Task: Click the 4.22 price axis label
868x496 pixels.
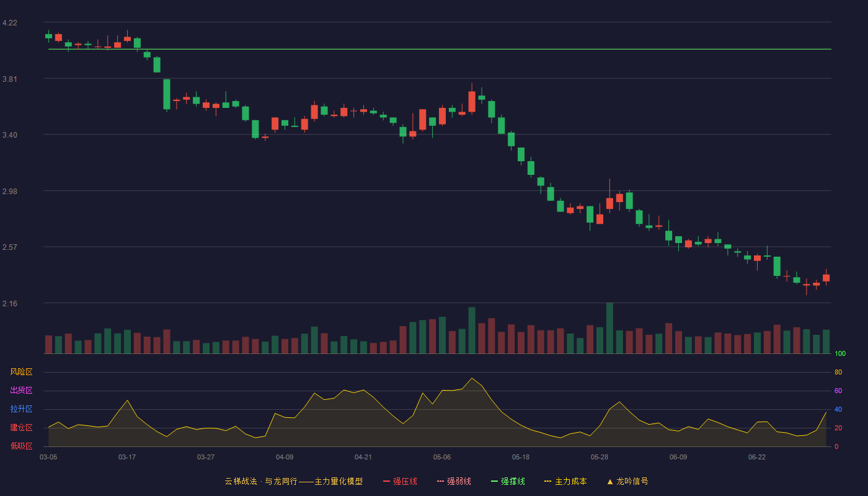Action: (x=10, y=23)
